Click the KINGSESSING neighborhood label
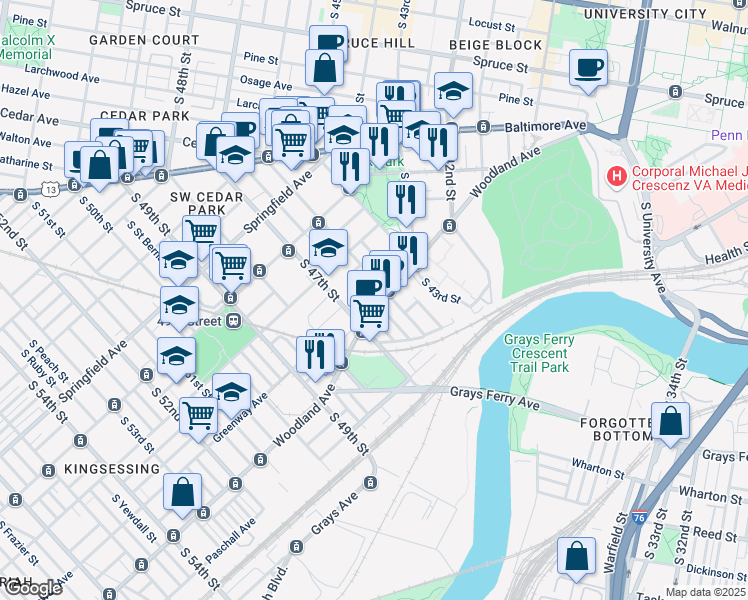The width and height of the screenshot is (748, 600). [112, 469]
